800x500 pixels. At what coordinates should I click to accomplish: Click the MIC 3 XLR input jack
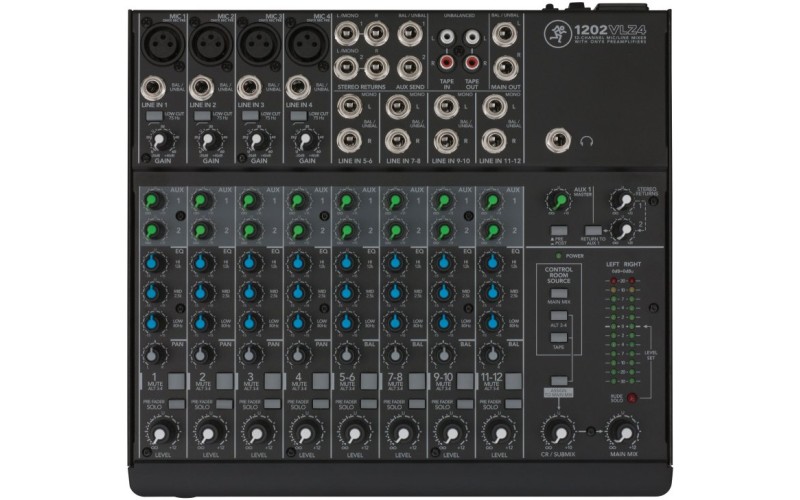point(259,43)
